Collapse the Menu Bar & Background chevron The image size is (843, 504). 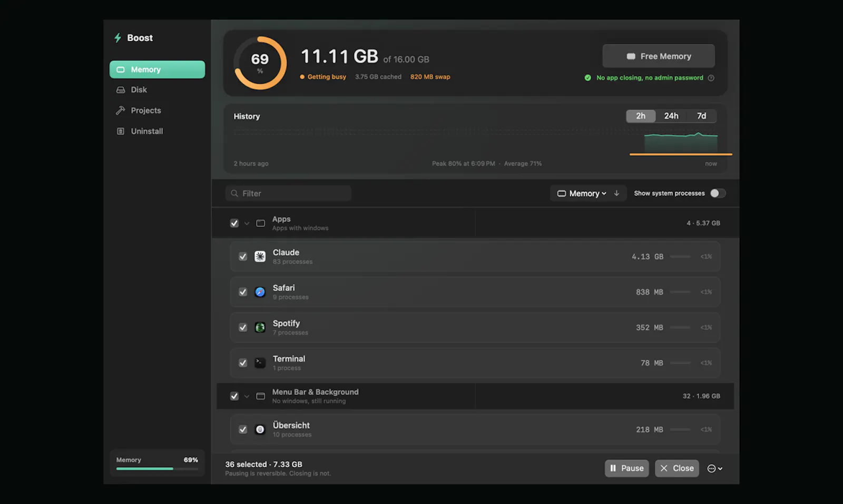coord(247,396)
